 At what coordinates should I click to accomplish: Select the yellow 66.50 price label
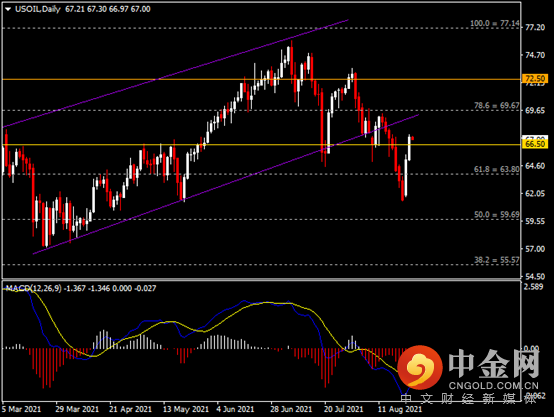click(x=535, y=144)
